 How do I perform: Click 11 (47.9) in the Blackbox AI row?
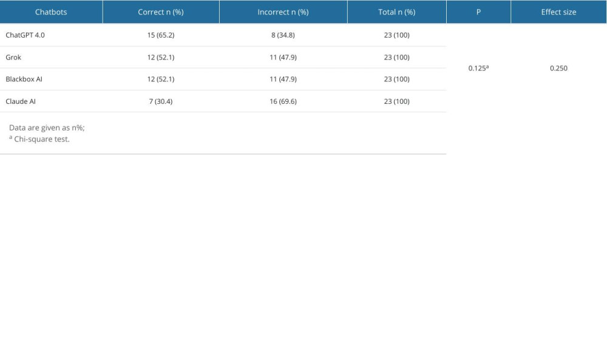(x=283, y=79)
